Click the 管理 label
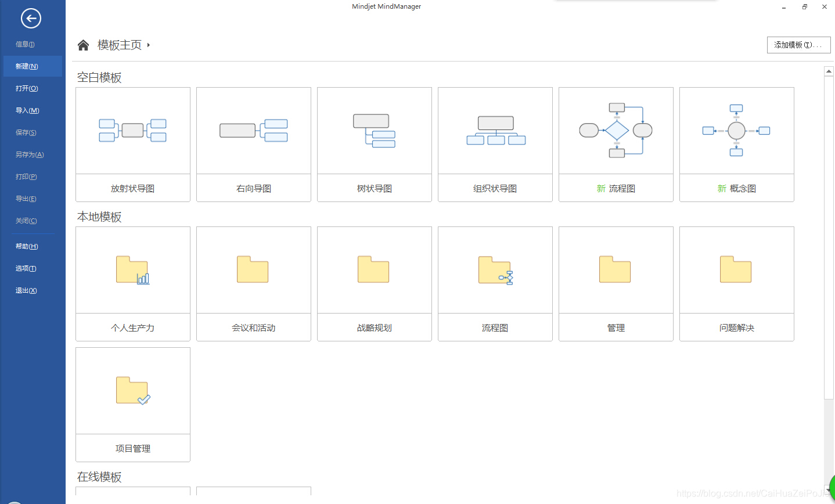Image resolution: width=835 pixels, height=504 pixels. point(616,327)
